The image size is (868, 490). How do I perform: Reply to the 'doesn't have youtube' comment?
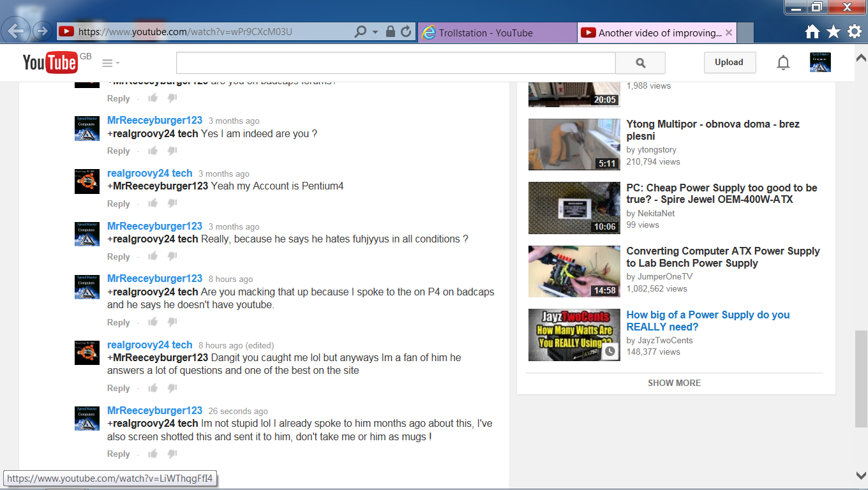(x=119, y=323)
